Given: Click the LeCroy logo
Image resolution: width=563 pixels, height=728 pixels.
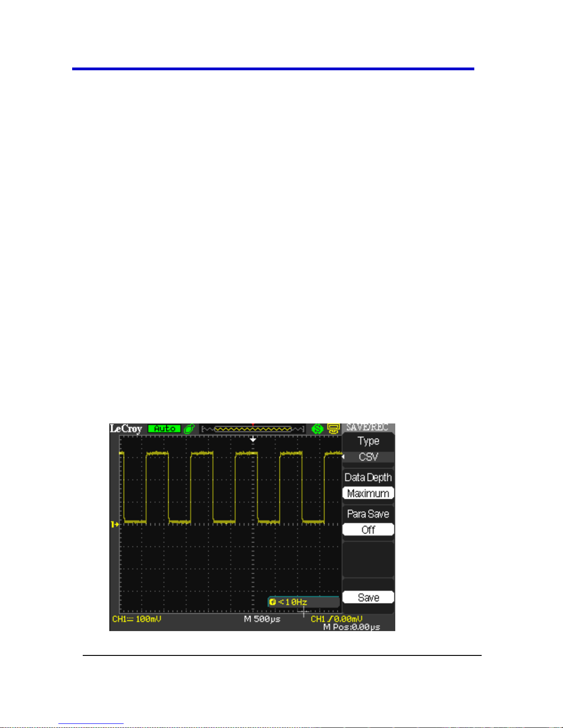Looking at the screenshot, I should coord(126,429).
